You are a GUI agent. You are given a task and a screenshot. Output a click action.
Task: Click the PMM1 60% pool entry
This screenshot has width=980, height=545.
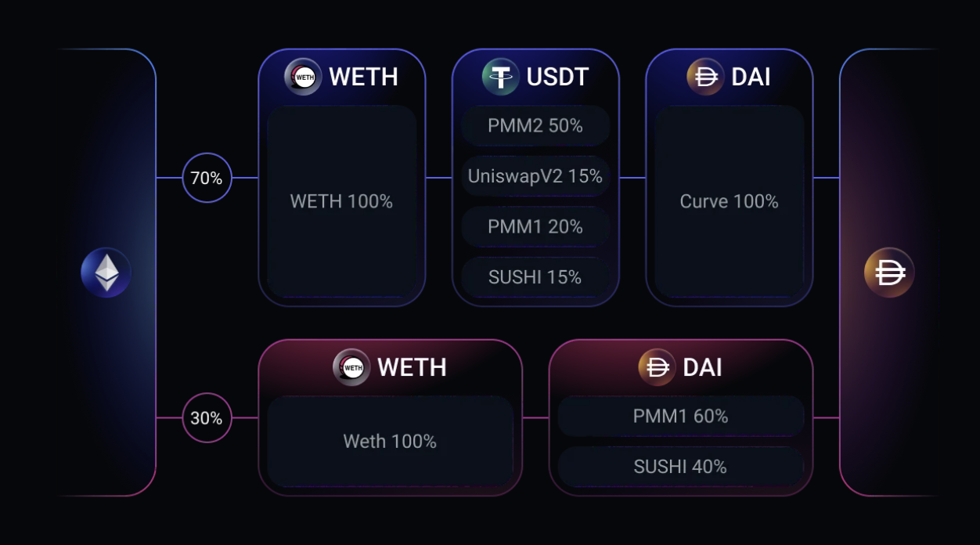pos(681,416)
